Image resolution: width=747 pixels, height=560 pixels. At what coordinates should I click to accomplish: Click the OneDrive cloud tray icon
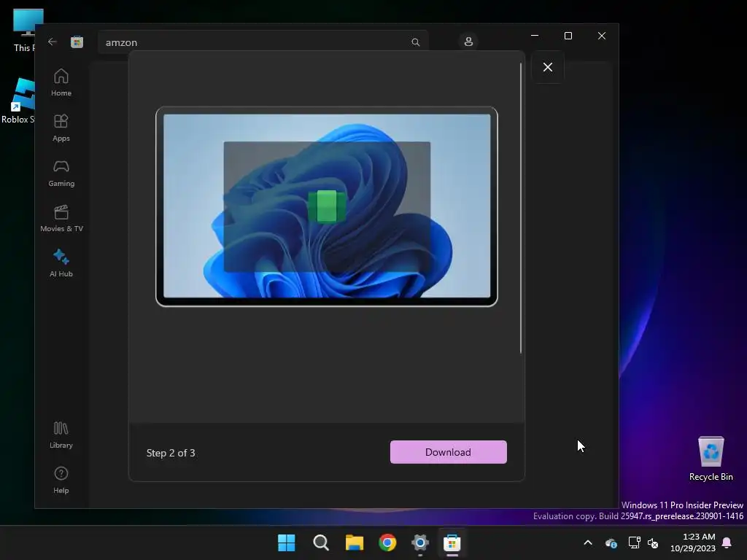(611, 542)
